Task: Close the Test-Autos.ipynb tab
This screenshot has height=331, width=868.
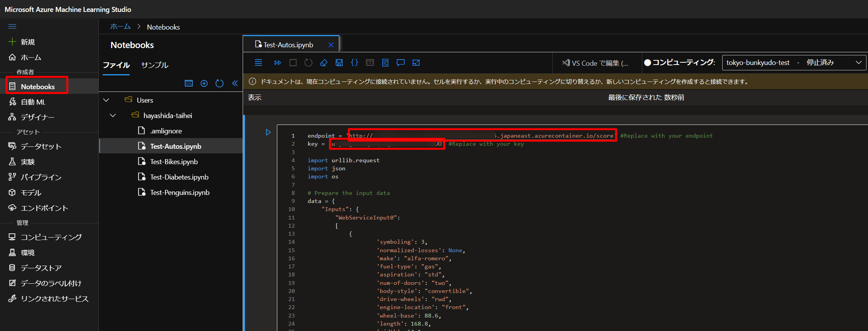Action: point(330,45)
